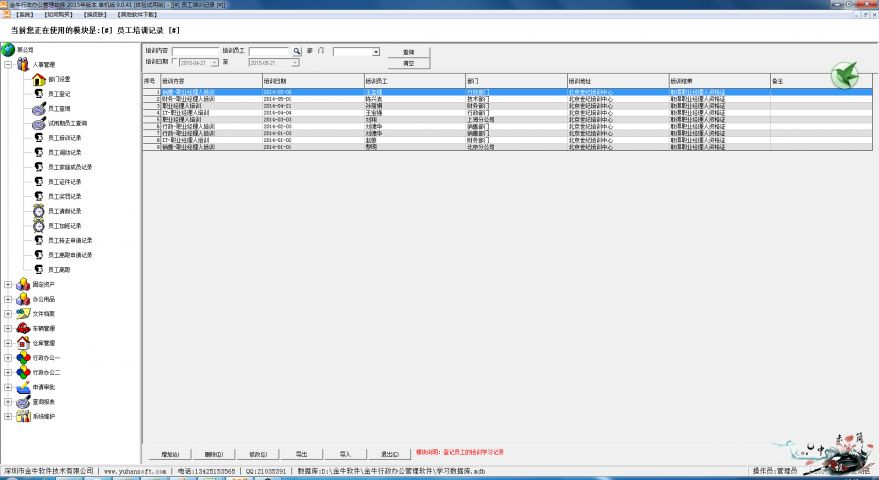Click the 仓库管理 house icon
Viewport: 879px width, 480px height.
pos(22,343)
